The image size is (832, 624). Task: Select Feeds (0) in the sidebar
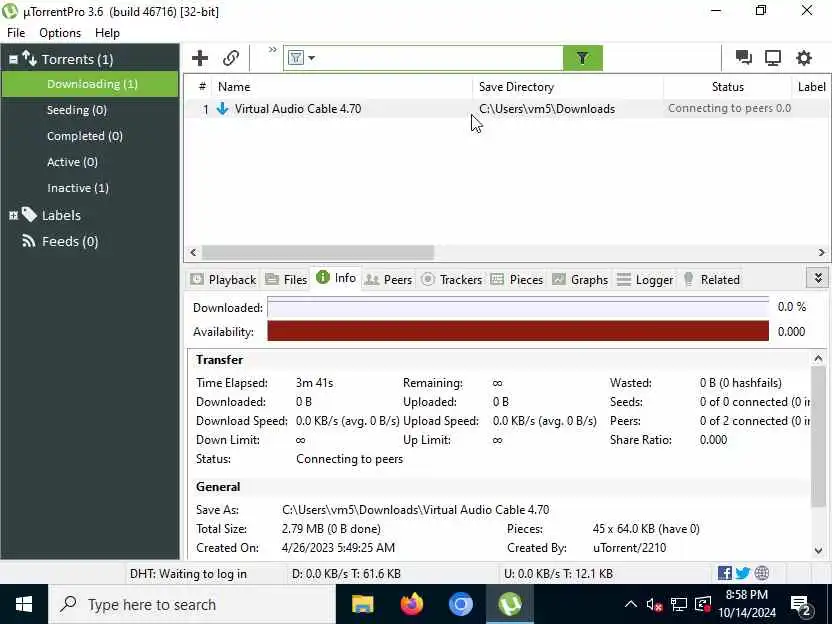pyautogui.click(x=70, y=241)
